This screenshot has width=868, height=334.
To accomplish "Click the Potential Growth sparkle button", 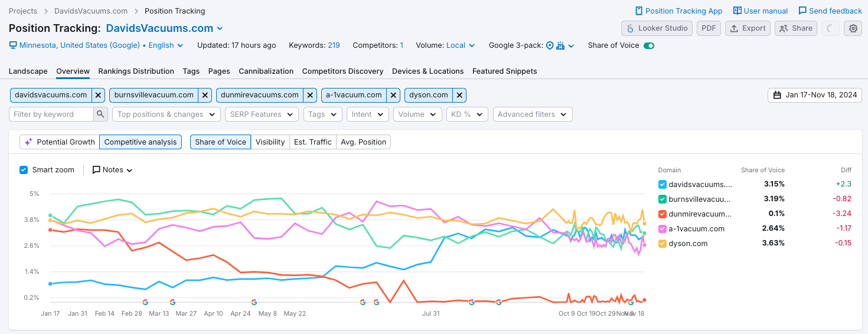I will point(60,142).
